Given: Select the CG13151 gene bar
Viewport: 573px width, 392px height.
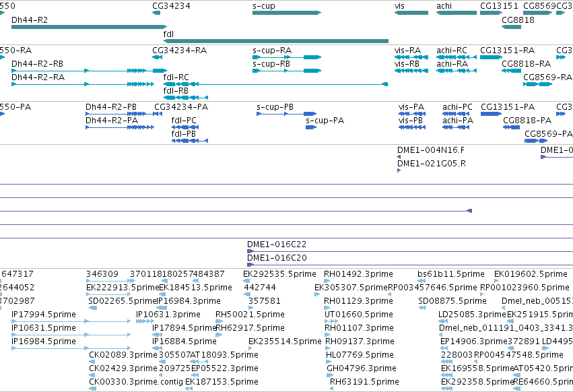Looking at the screenshot, I should click(x=491, y=13).
